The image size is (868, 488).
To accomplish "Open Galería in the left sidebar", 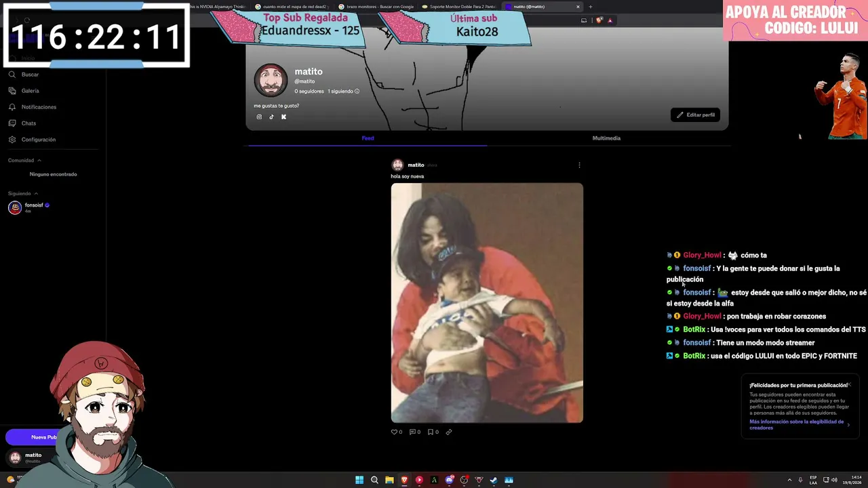I will (x=24, y=91).
